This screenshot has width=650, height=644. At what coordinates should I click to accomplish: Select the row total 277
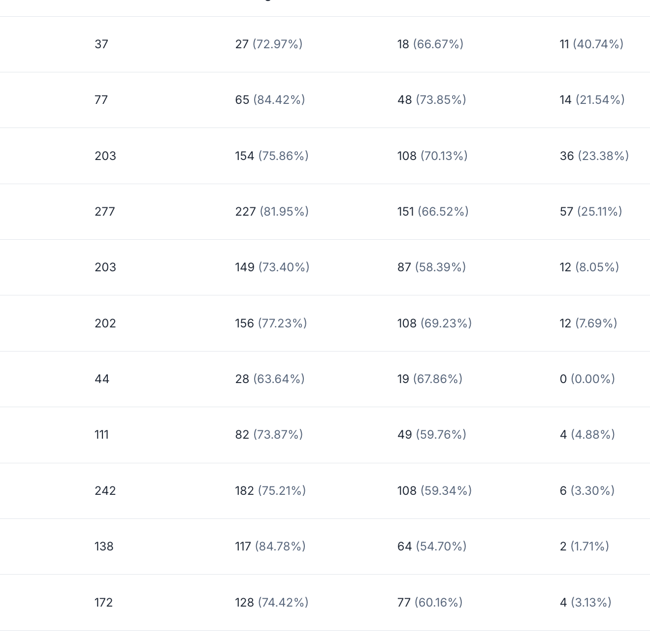click(x=105, y=212)
